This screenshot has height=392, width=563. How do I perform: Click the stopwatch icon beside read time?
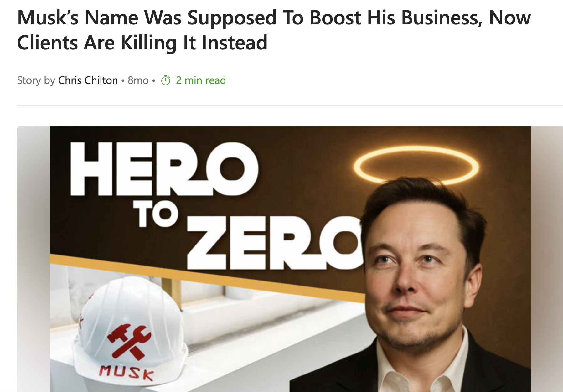pyautogui.click(x=166, y=80)
